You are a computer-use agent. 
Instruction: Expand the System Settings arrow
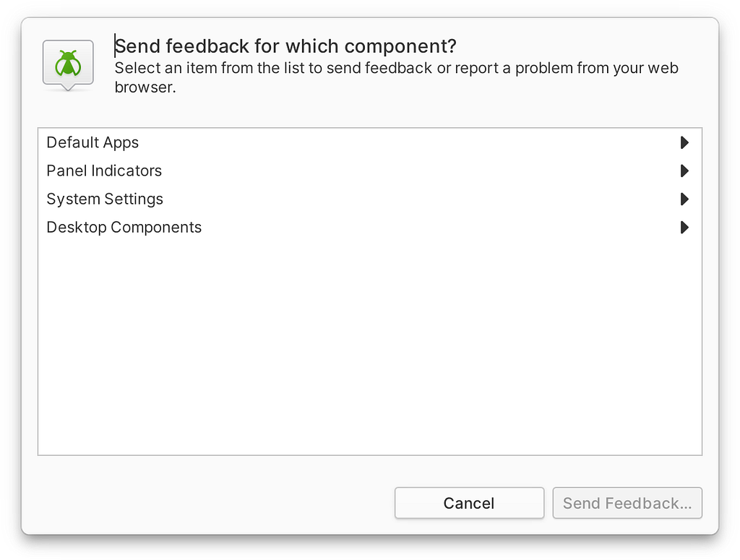pyautogui.click(x=684, y=199)
